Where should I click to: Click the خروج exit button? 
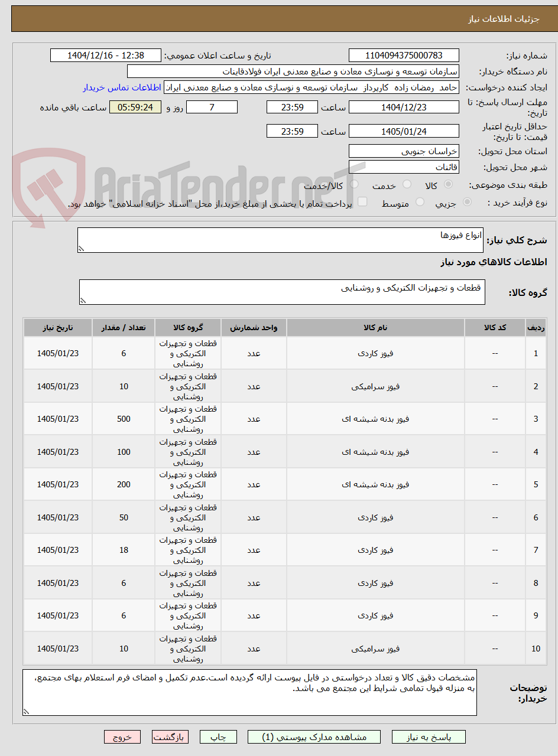click(x=122, y=737)
